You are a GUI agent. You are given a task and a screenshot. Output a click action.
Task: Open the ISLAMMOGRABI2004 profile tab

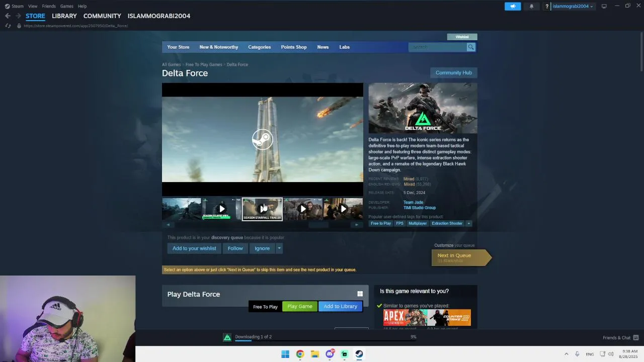point(159,16)
